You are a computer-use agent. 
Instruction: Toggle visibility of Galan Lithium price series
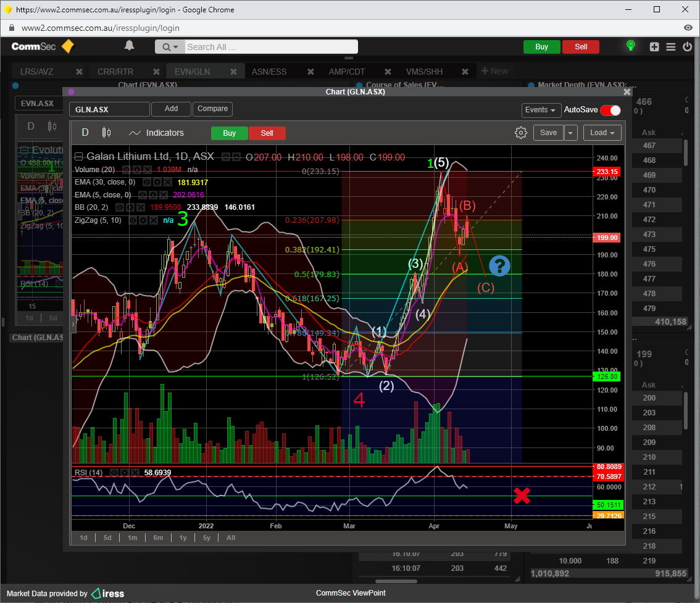click(x=227, y=157)
